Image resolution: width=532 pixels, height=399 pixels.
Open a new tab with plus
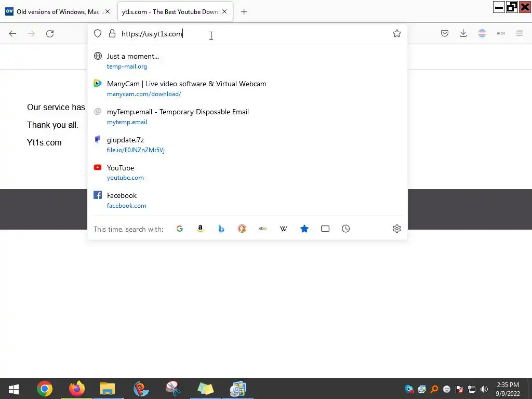[244, 12]
